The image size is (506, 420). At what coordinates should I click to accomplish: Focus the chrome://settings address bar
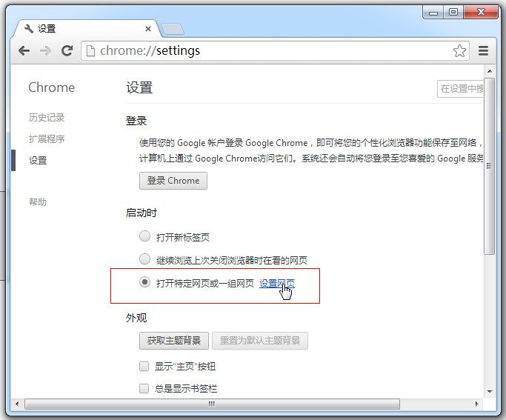(275, 50)
